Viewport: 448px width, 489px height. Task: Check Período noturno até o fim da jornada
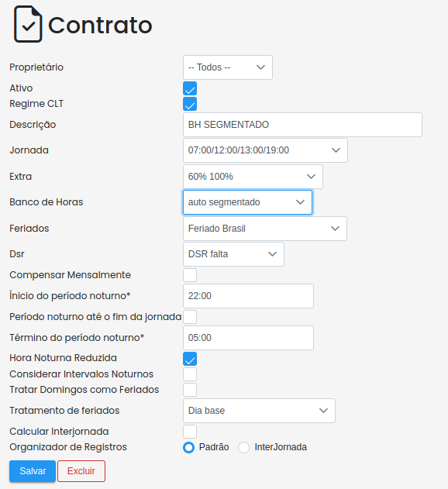pyautogui.click(x=190, y=317)
